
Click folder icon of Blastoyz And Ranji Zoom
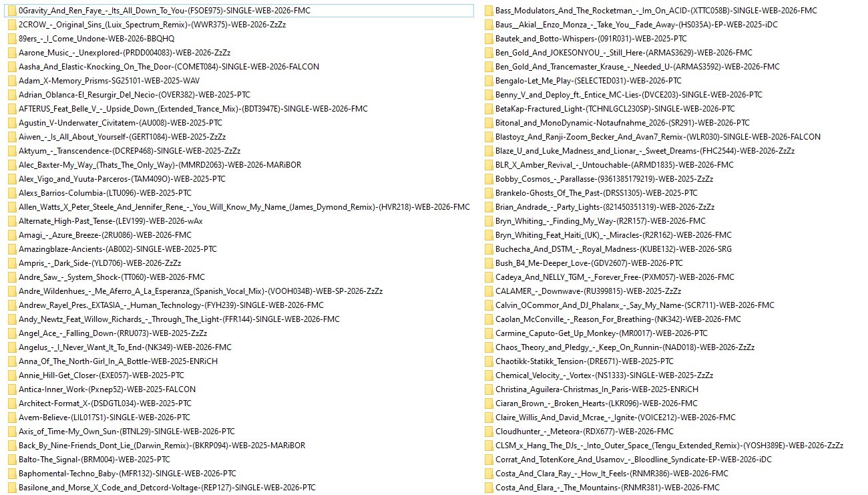[x=489, y=137]
